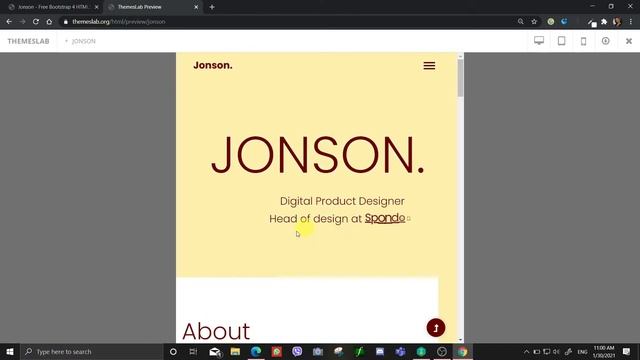Screen dimensions: 640x360
Task: Open volume control in system tray
Action: tap(556, 351)
